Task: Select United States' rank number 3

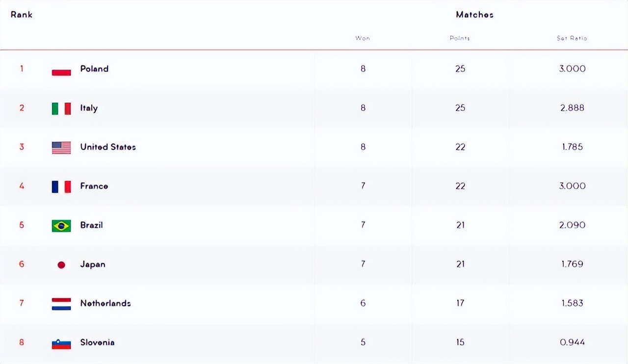Action: pos(22,147)
